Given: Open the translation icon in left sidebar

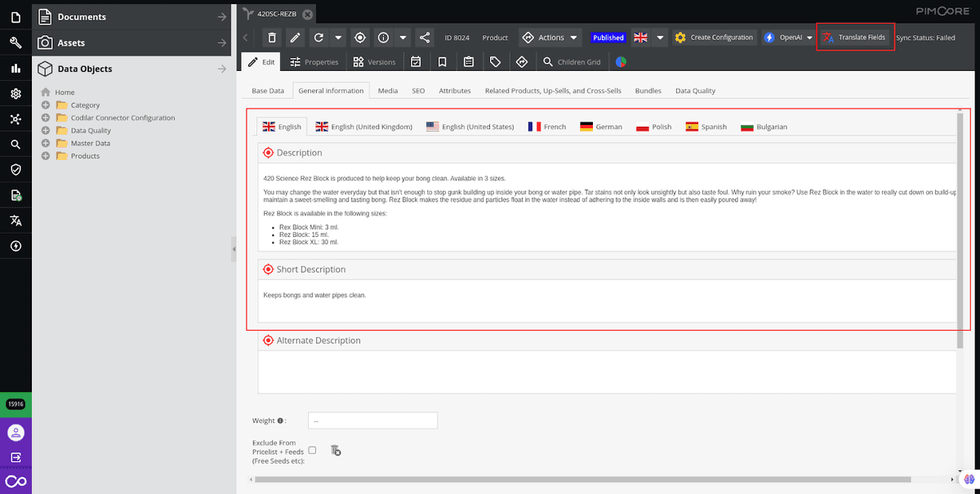Looking at the screenshot, I should coord(16,220).
